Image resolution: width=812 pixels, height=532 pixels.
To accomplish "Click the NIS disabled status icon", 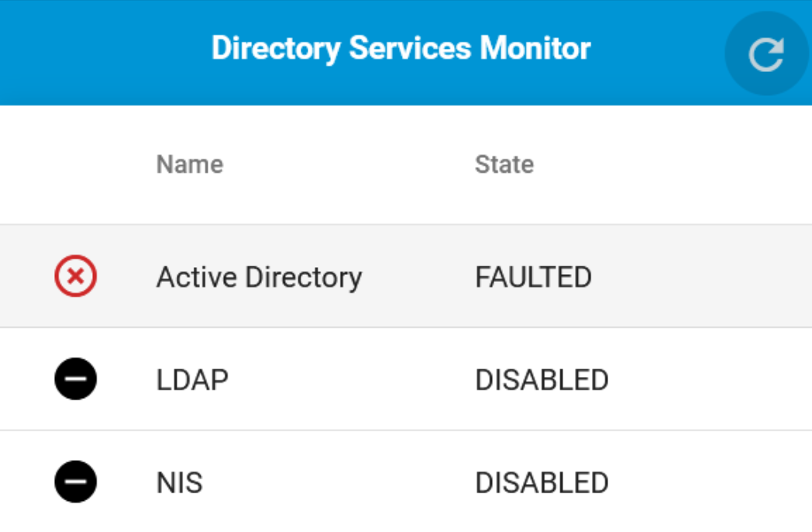I will point(76,482).
